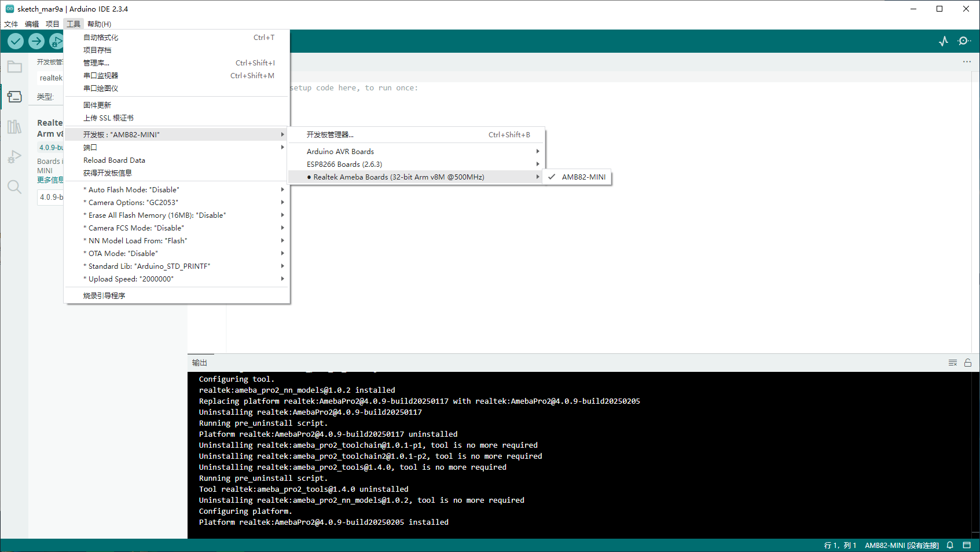This screenshot has width=980, height=552.
Task: Expand NN Model Load From submenu
Action: point(177,241)
